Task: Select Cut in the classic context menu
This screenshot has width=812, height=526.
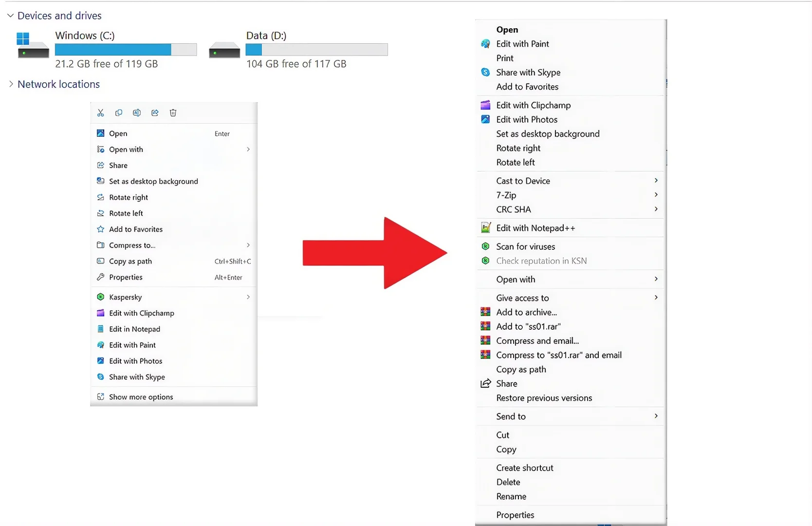Action: [x=571, y=435]
